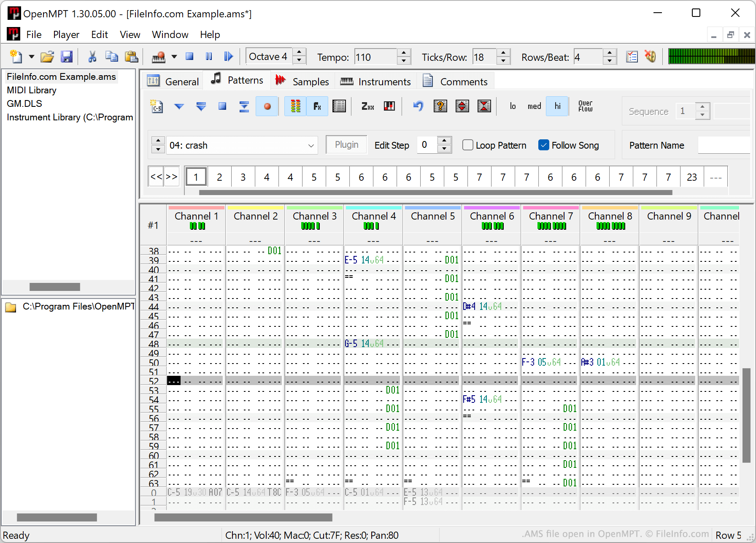Click the Cut scissors icon
756x543 pixels.
(92, 57)
